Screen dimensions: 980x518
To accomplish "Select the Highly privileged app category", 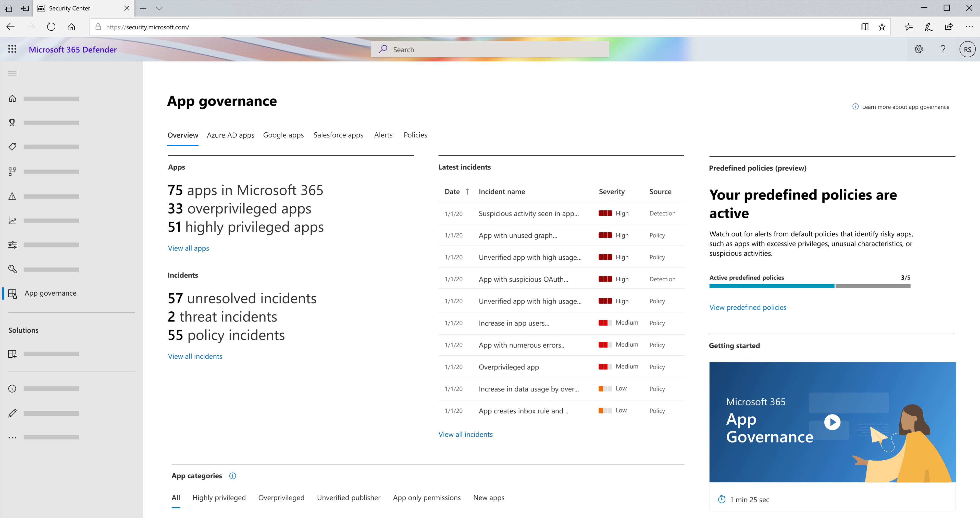I will click(220, 497).
